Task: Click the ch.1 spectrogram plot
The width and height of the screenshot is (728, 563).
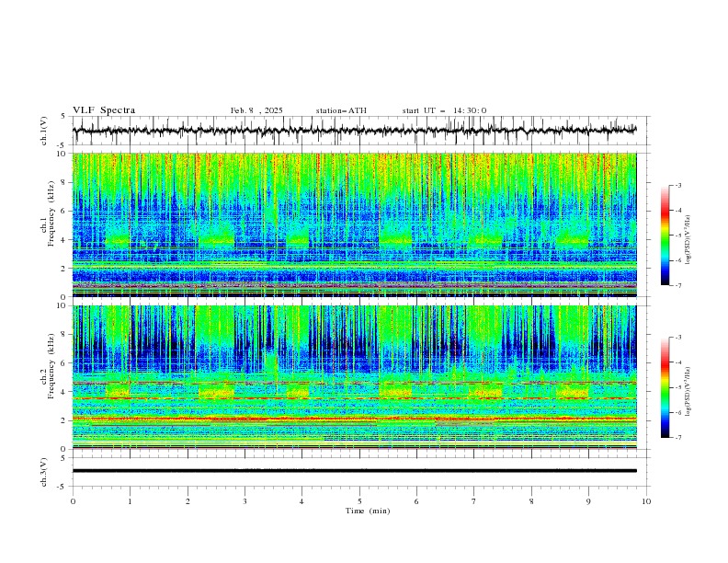Action: tap(355, 224)
